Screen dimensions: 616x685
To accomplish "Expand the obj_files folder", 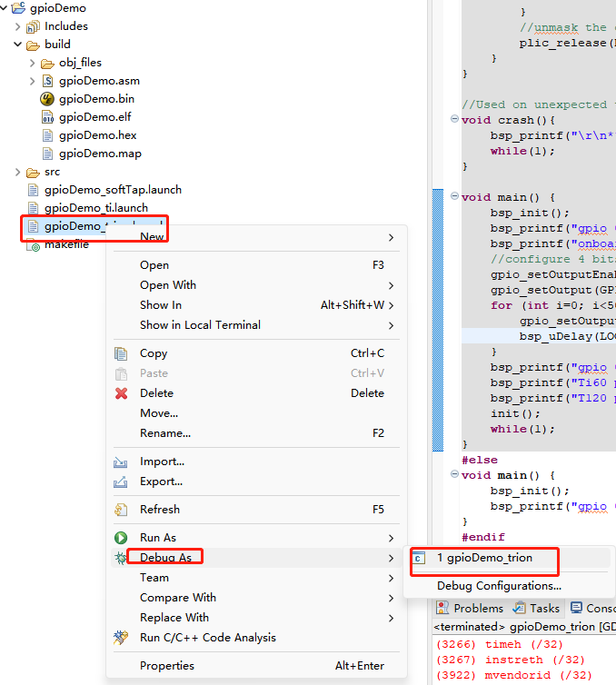I will 33,63.
